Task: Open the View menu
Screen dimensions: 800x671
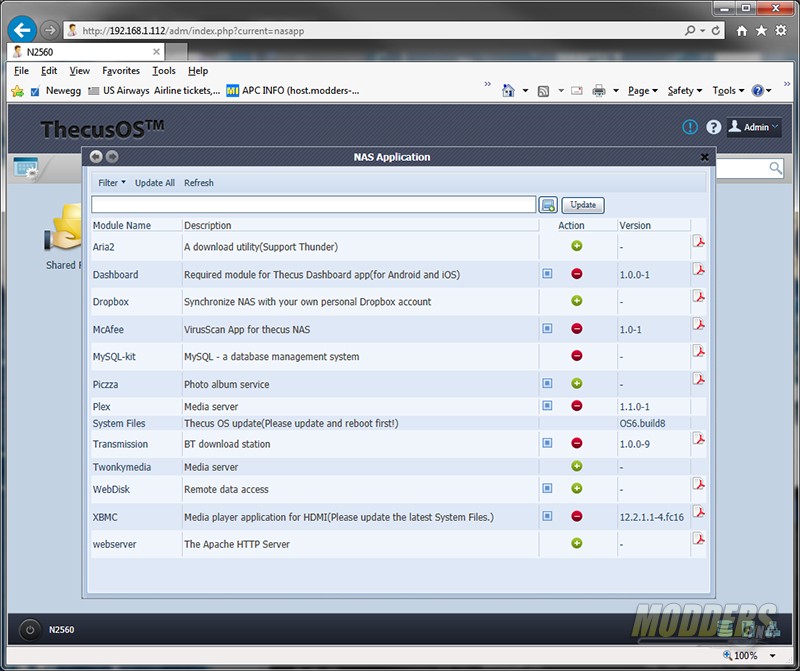Action: click(x=80, y=71)
